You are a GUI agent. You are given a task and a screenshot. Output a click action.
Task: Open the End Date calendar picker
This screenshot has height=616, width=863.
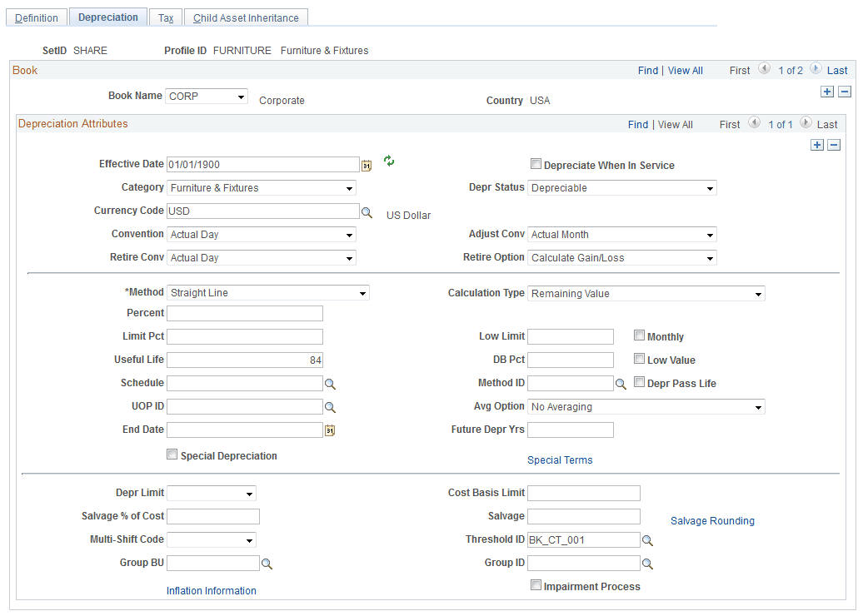330,430
